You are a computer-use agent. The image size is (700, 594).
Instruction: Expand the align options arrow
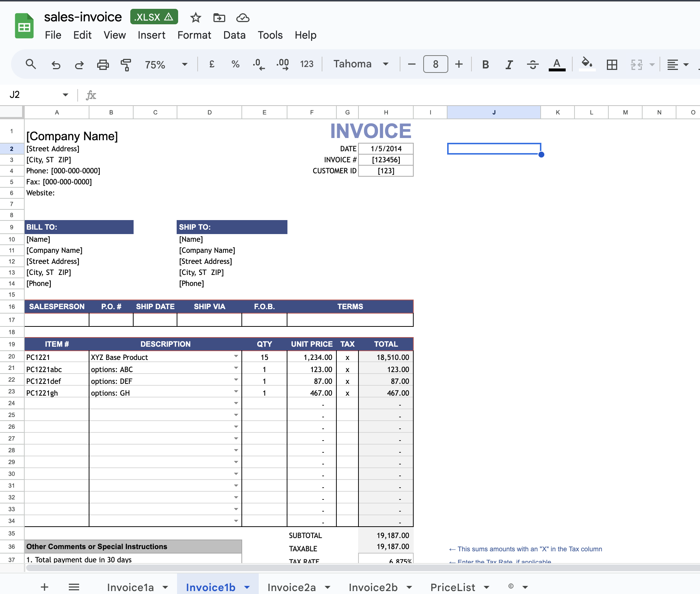(686, 65)
